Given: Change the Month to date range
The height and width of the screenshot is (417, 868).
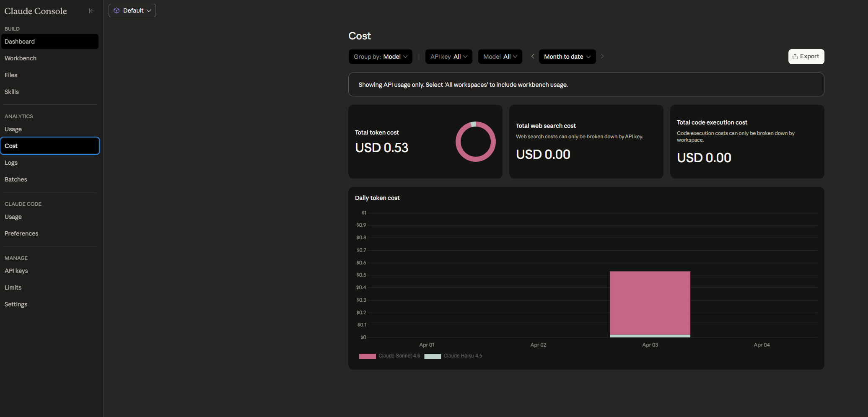Looking at the screenshot, I should pyautogui.click(x=567, y=57).
